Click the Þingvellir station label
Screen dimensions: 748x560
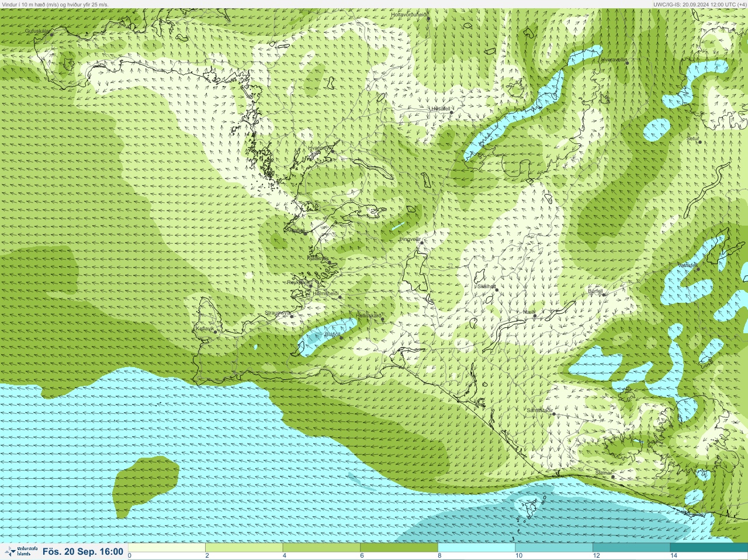coord(410,239)
